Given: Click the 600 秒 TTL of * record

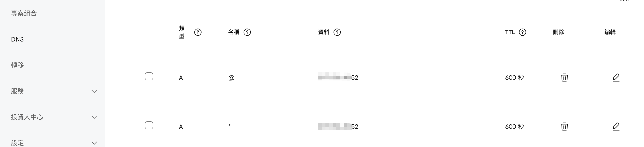Looking at the screenshot, I should (514, 127).
